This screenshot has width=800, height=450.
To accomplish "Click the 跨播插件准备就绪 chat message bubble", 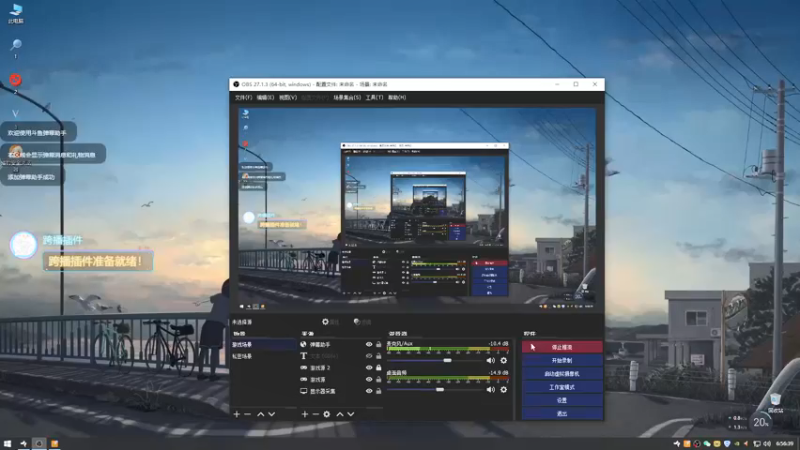I will (98, 261).
